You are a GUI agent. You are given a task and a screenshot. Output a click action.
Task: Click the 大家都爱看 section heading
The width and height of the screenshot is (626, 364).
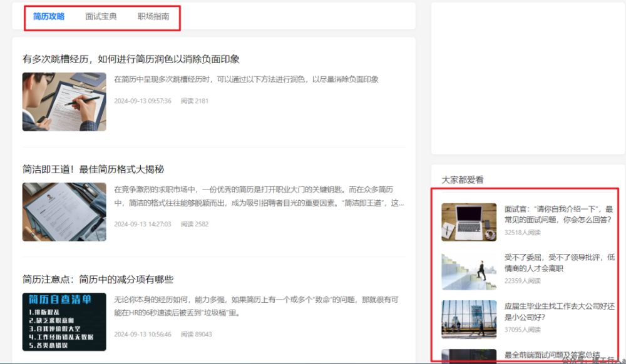coord(463,179)
